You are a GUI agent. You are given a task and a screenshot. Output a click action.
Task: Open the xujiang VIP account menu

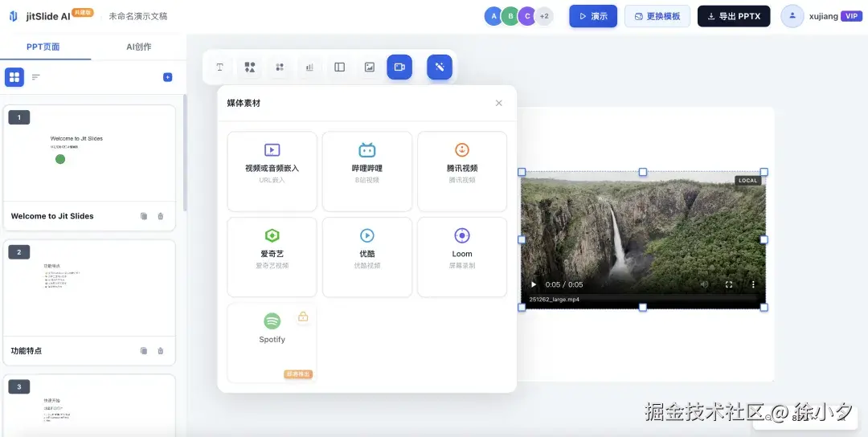point(822,16)
